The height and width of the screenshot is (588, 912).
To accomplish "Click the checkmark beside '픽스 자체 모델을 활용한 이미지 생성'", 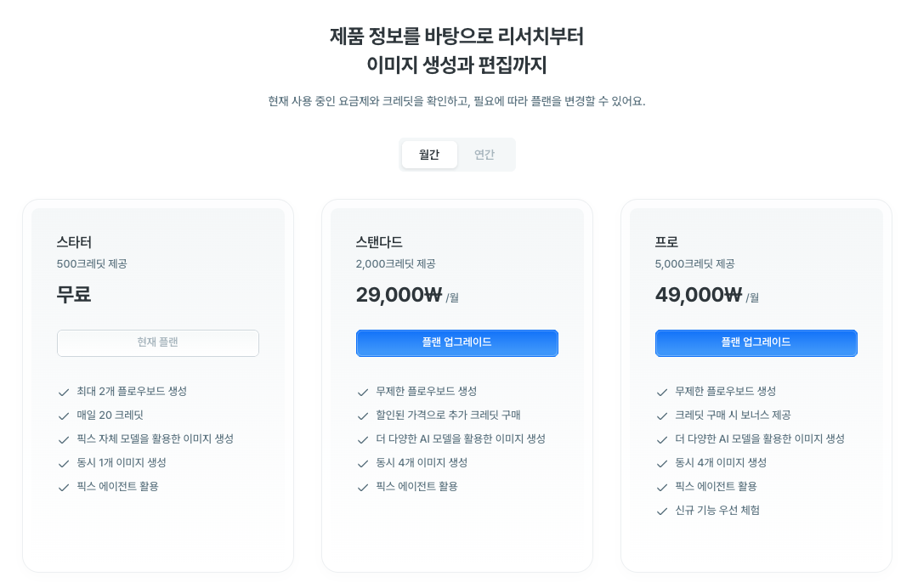I will 64,439.
